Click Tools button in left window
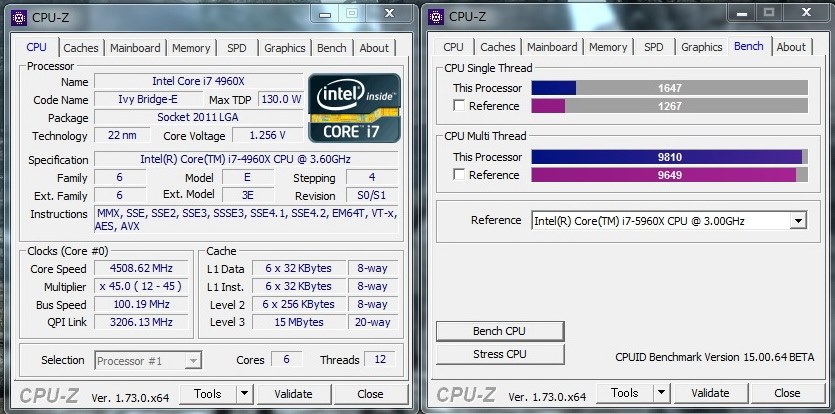This screenshot has height=414, width=835. click(x=208, y=394)
